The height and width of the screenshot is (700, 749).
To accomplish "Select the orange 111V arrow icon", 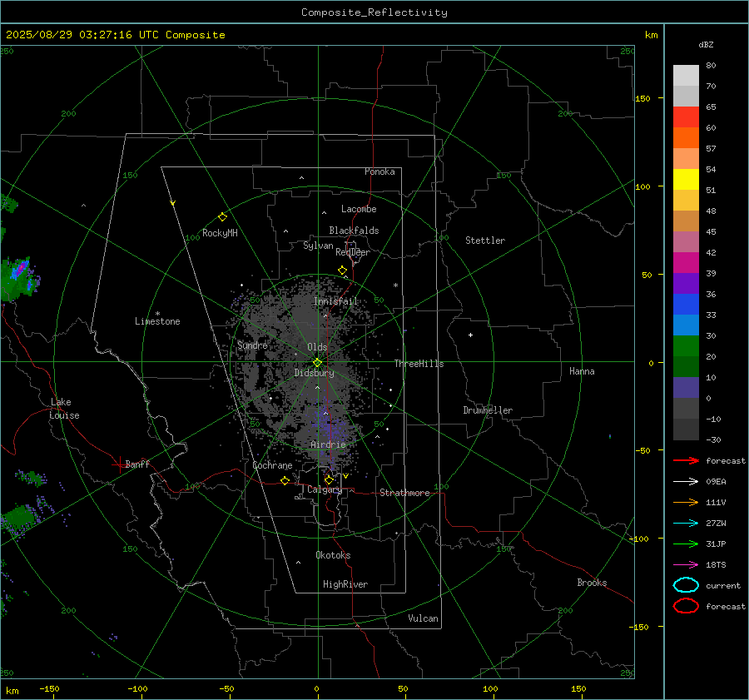I will click(x=686, y=502).
